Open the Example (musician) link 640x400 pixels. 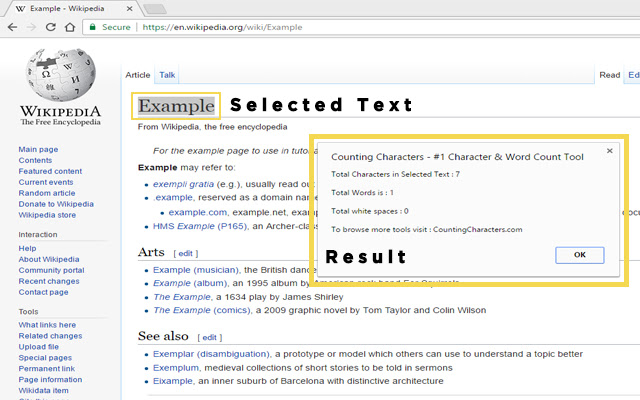196,270
